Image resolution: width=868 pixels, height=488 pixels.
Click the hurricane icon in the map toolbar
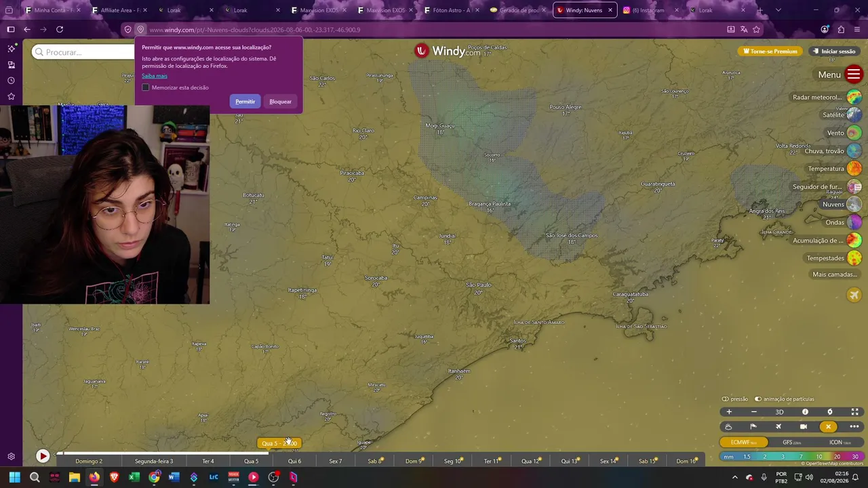coord(829,411)
